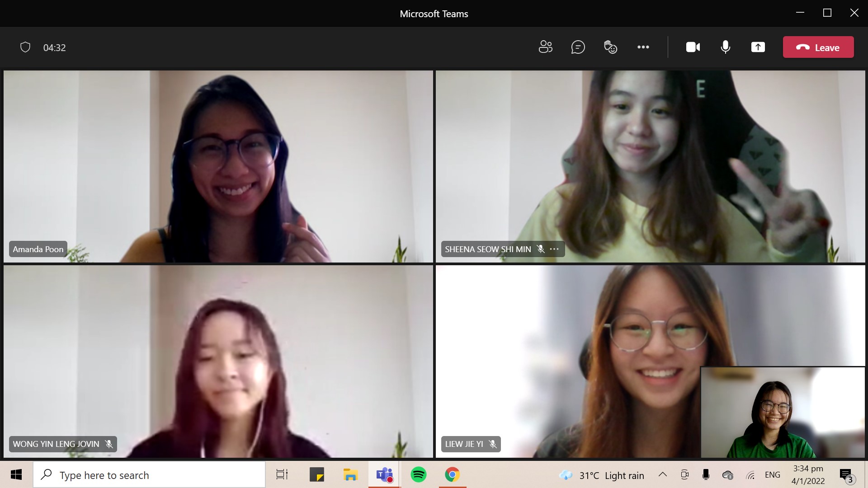Share content with upload arrow icon

[758, 47]
